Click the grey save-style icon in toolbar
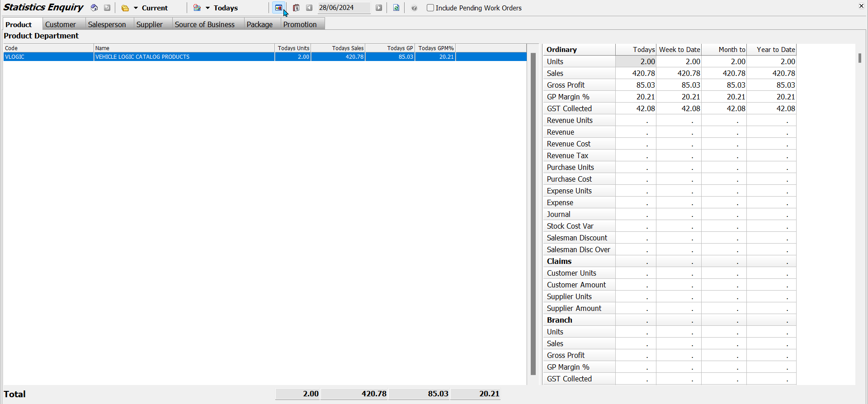868x404 pixels. 107,8
